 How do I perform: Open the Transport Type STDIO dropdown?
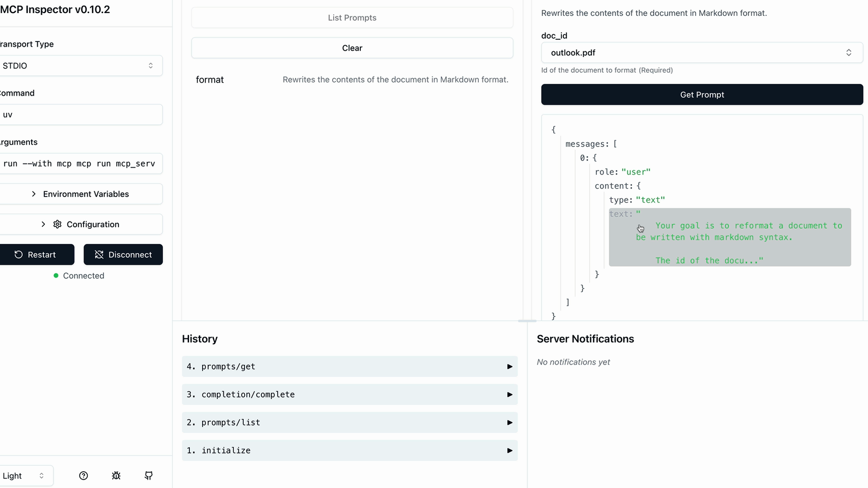pyautogui.click(x=80, y=66)
